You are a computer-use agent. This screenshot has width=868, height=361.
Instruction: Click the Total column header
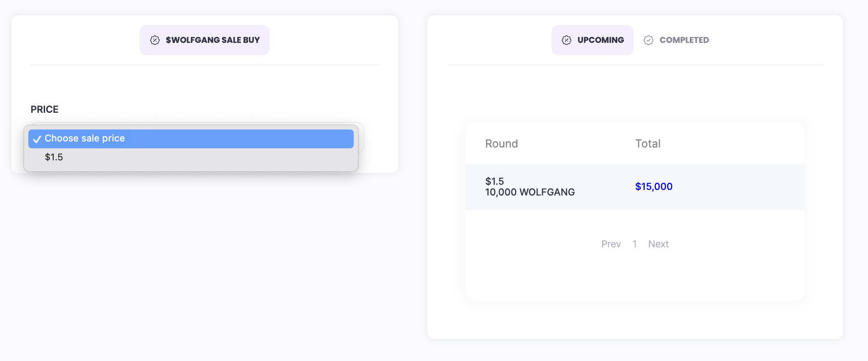pyautogui.click(x=647, y=144)
